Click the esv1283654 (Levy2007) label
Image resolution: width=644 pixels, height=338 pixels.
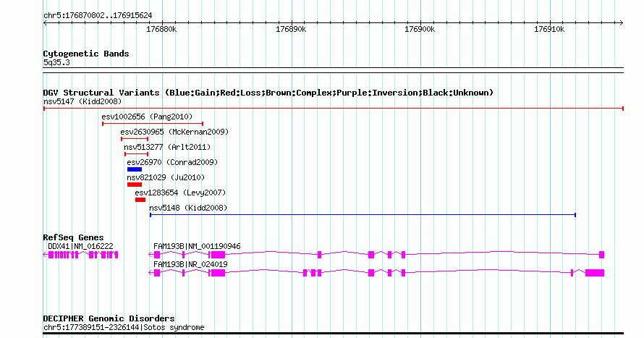coord(180,193)
